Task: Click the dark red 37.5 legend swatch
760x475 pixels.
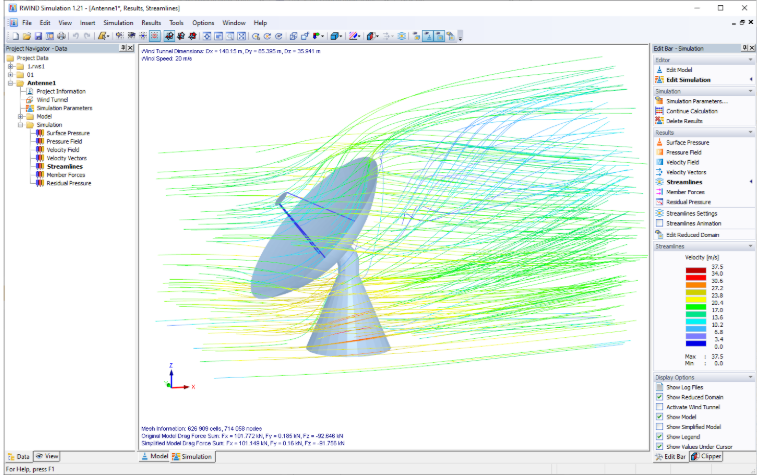Action: pyautogui.click(x=696, y=270)
